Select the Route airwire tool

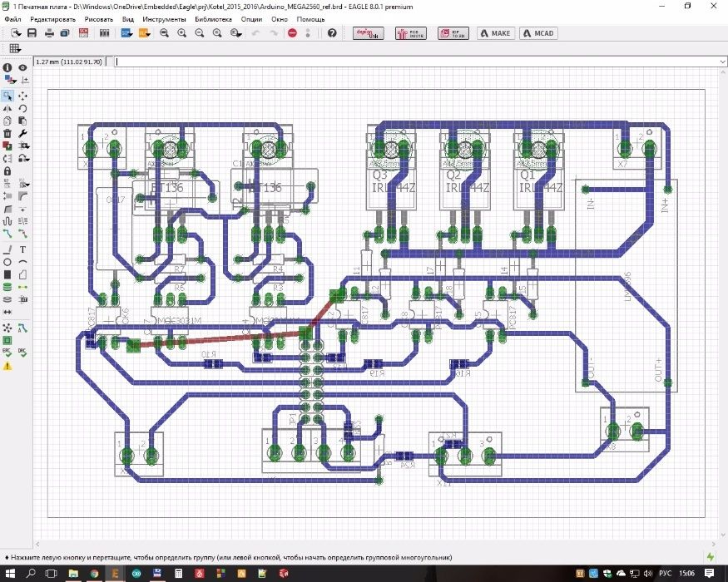pyautogui.click(x=7, y=234)
